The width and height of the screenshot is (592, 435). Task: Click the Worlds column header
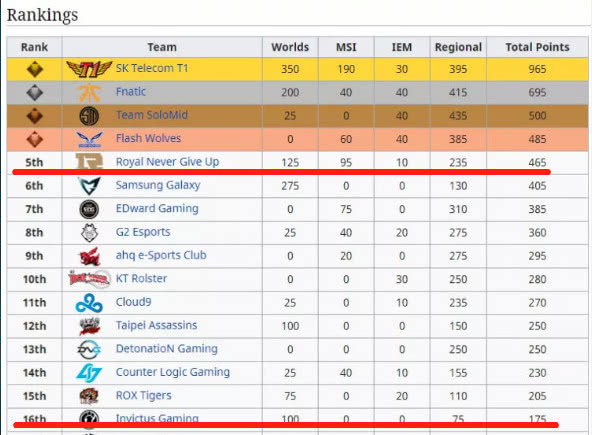tap(290, 47)
